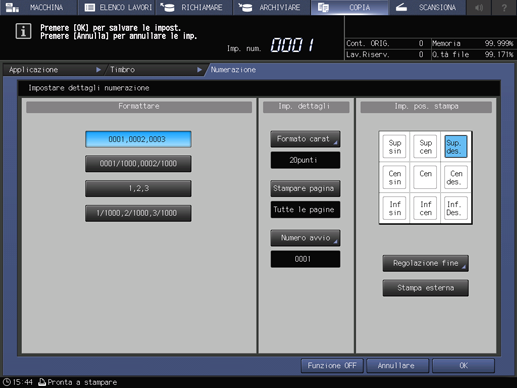Set print position to Cen

425,177
